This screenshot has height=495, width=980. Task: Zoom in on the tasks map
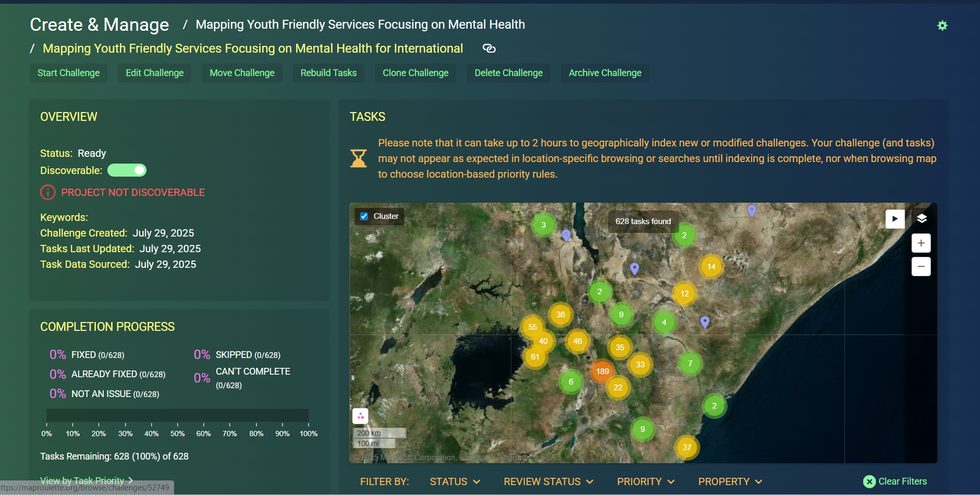(x=921, y=243)
